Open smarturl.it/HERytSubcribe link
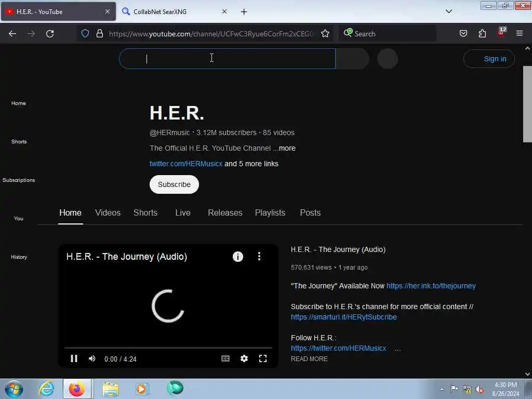The width and height of the screenshot is (532, 399). [344, 317]
